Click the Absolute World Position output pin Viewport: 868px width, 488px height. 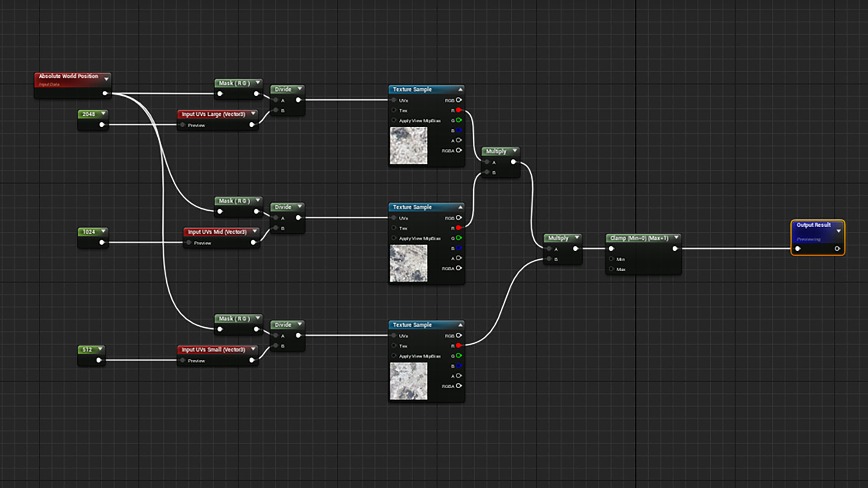pos(105,94)
